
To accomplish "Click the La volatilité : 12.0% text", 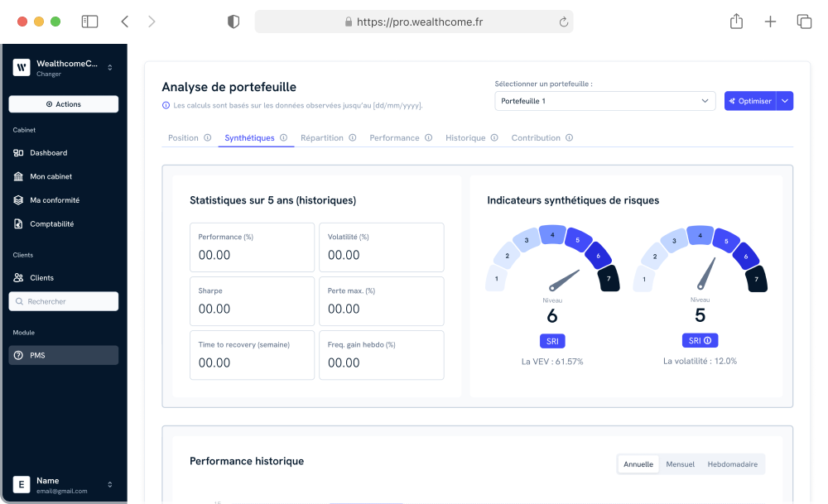I will [700, 361].
